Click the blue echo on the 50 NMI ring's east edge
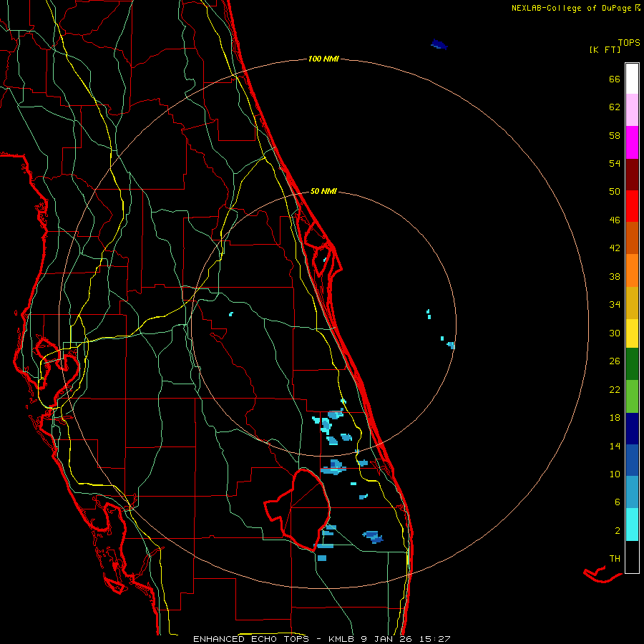The height and width of the screenshot is (644, 644). [451, 345]
